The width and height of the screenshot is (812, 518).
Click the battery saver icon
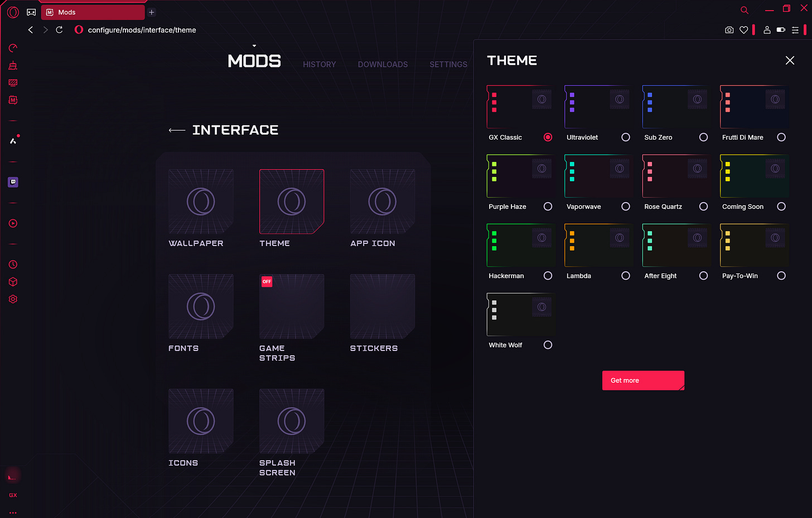(x=781, y=30)
